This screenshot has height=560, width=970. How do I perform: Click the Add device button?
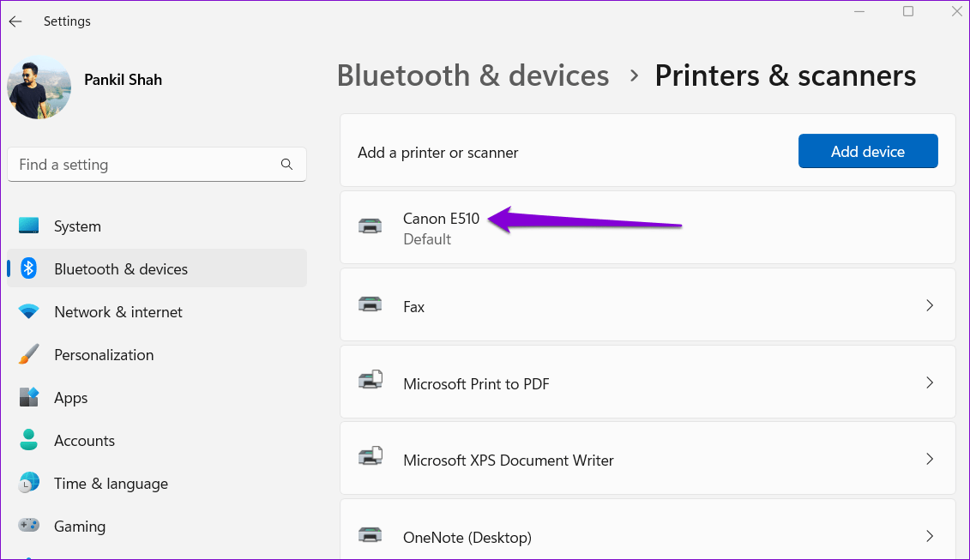pyautogui.click(x=868, y=151)
